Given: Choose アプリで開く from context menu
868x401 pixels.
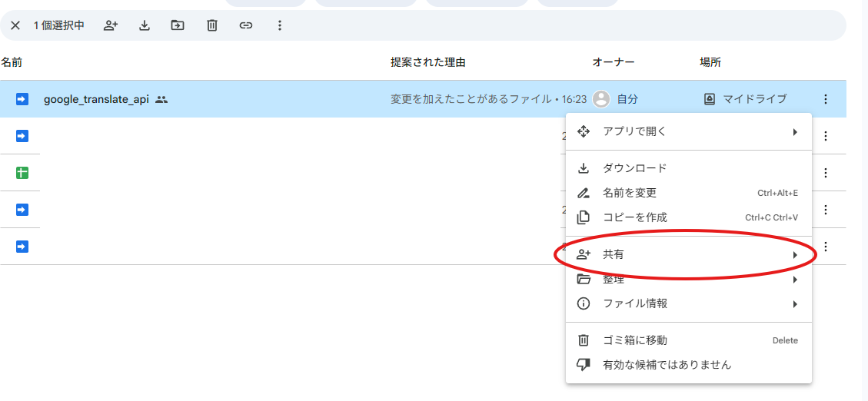Looking at the screenshot, I should coord(689,131).
